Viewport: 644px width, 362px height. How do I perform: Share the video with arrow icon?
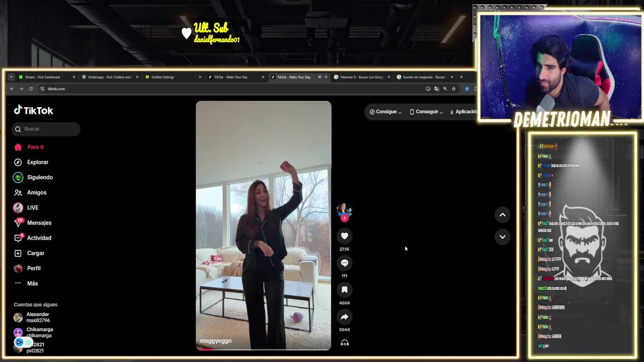pyautogui.click(x=344, y=317)
